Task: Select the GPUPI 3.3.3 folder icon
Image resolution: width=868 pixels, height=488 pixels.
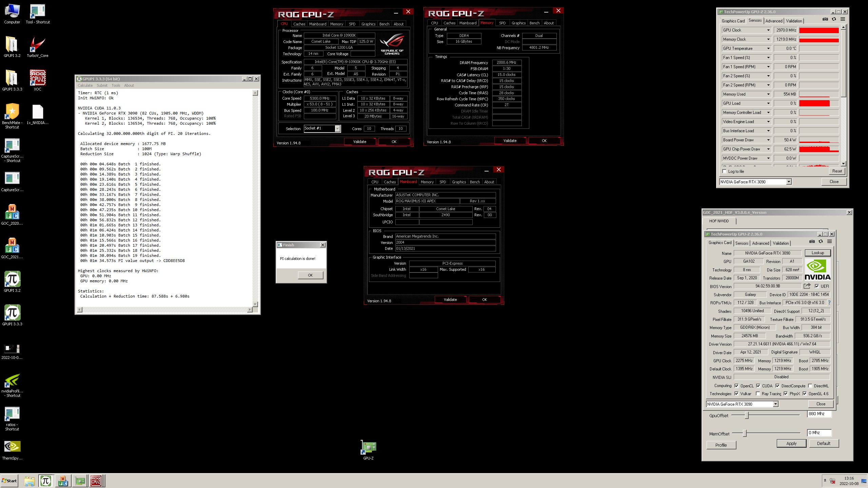Action: tap(12, 80)
